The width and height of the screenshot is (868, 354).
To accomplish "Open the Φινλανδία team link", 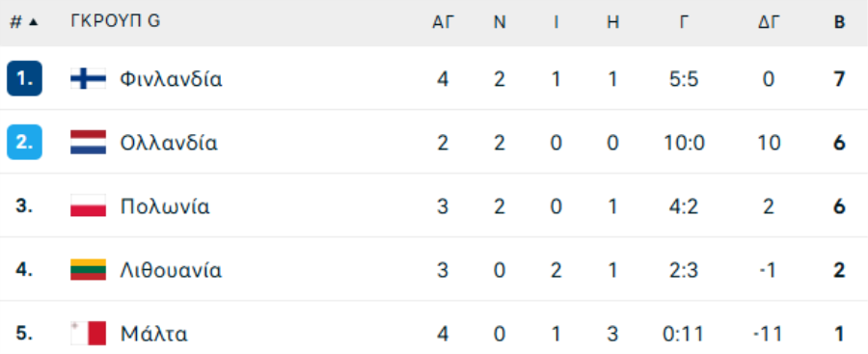I will point(171,79).
